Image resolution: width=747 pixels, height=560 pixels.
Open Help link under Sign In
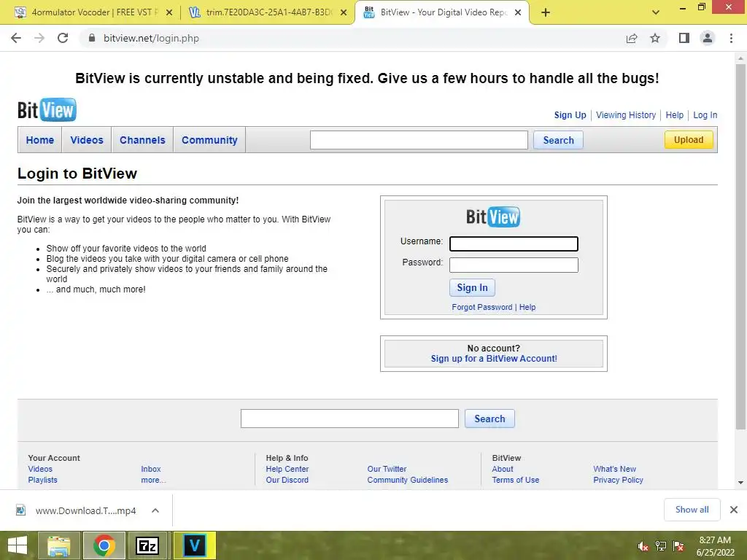(527, 307)
